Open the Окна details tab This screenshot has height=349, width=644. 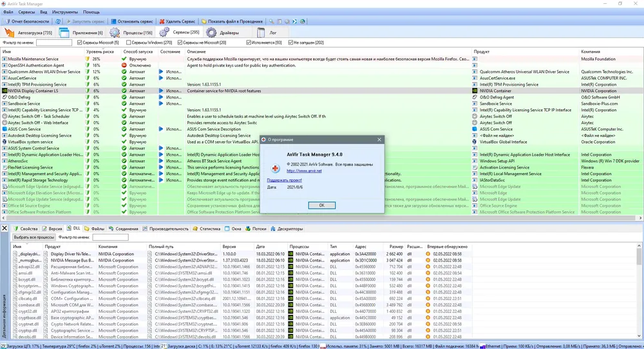click(233, 229)
